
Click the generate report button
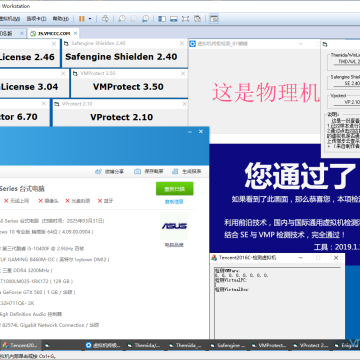187,171
